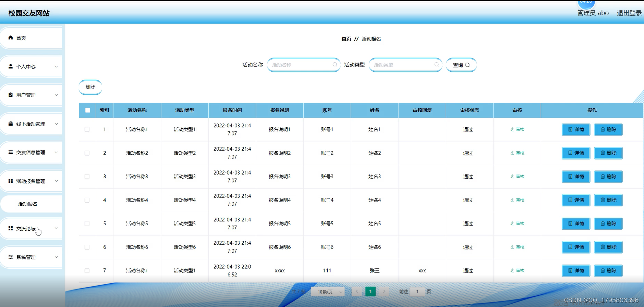
Task: Click the 活动名称 search input field
Action: [x=304, y=65]
